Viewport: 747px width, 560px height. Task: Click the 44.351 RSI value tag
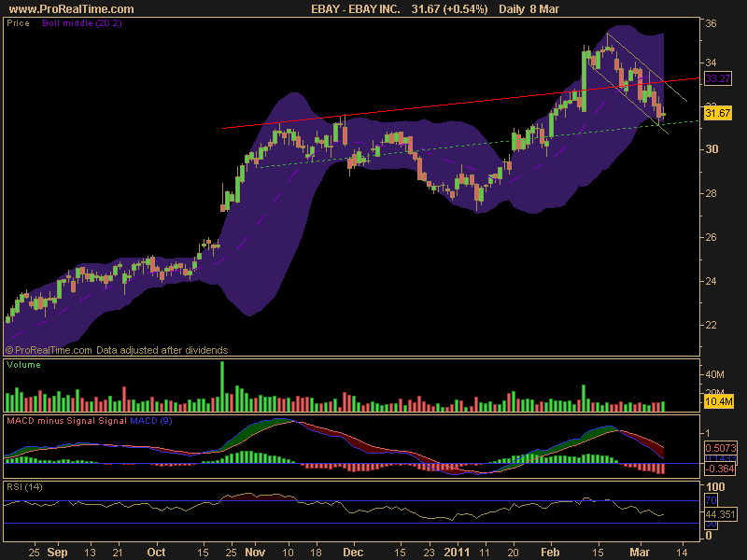[x=720, y=514]
